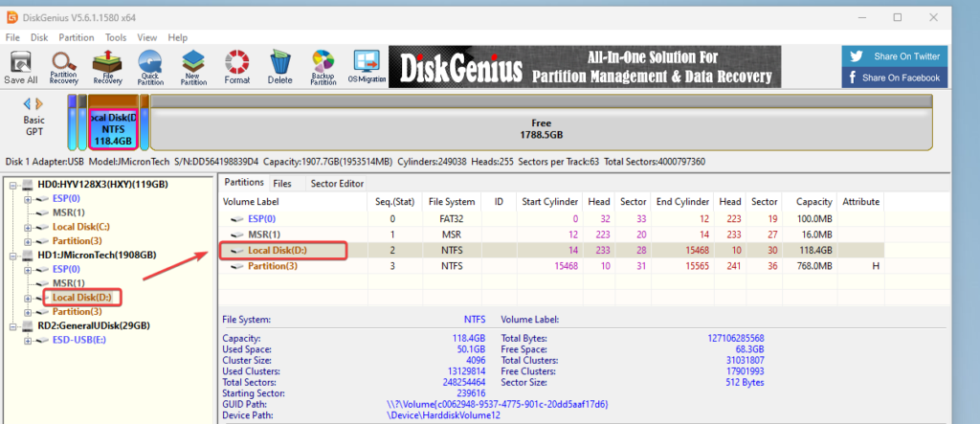Select Local Disk(D:) row in partition table
The height and width of the screenshot is (424, 980).
[550, 250]
